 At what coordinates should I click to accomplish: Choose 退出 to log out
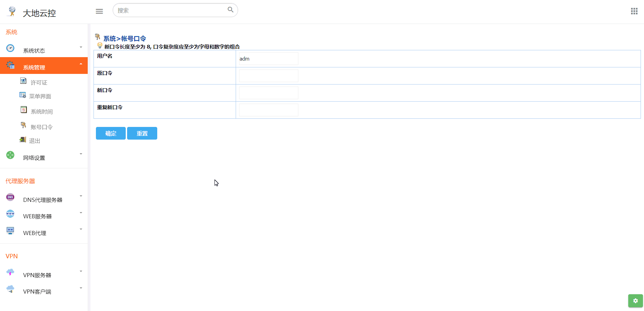[35, 141]
